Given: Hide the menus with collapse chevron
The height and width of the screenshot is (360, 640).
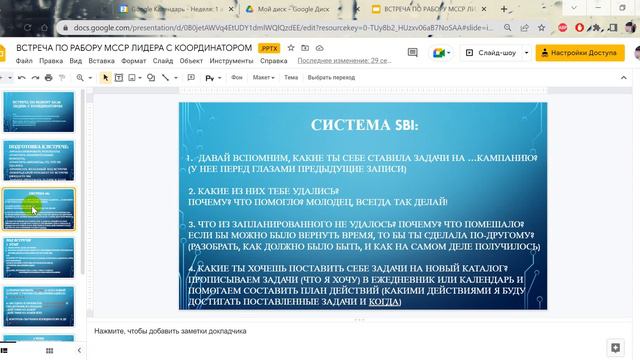Looking at the screenshot, I should 623,78.
